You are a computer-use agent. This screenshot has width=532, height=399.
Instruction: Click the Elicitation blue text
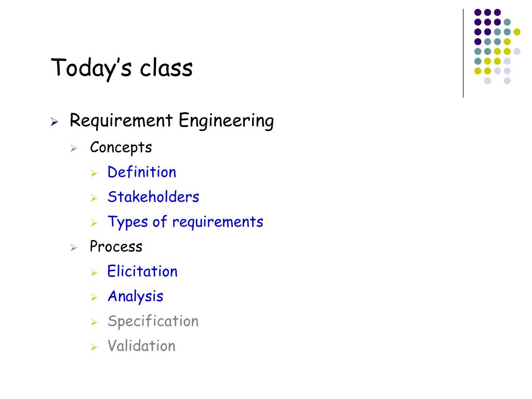[x=142, y=271]
